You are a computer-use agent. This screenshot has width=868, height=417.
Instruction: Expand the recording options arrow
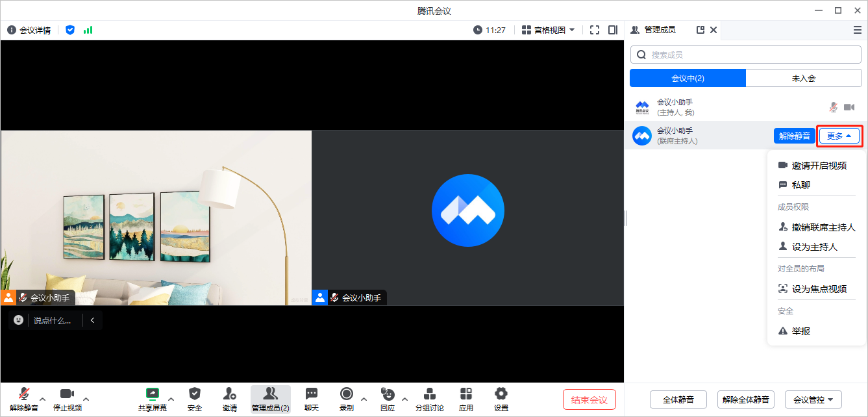click(364, 399)
